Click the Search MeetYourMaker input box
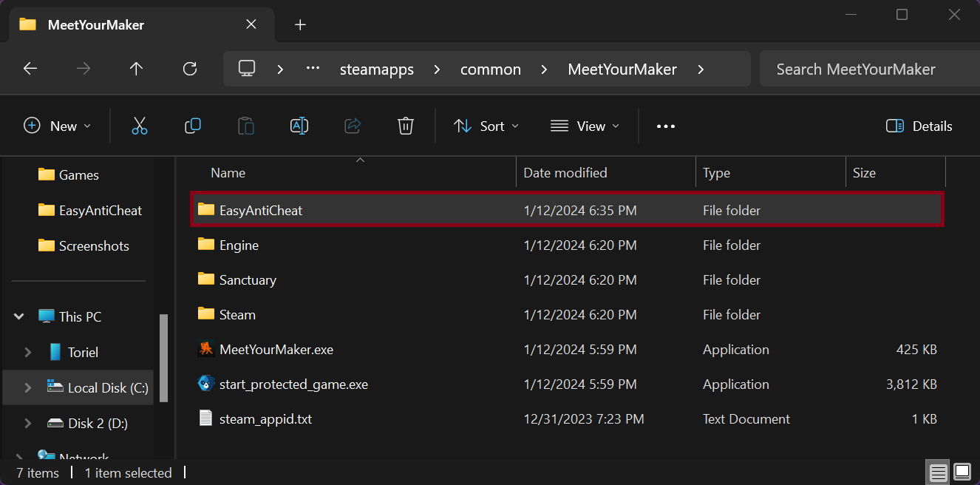 click(x=865, y=69)
